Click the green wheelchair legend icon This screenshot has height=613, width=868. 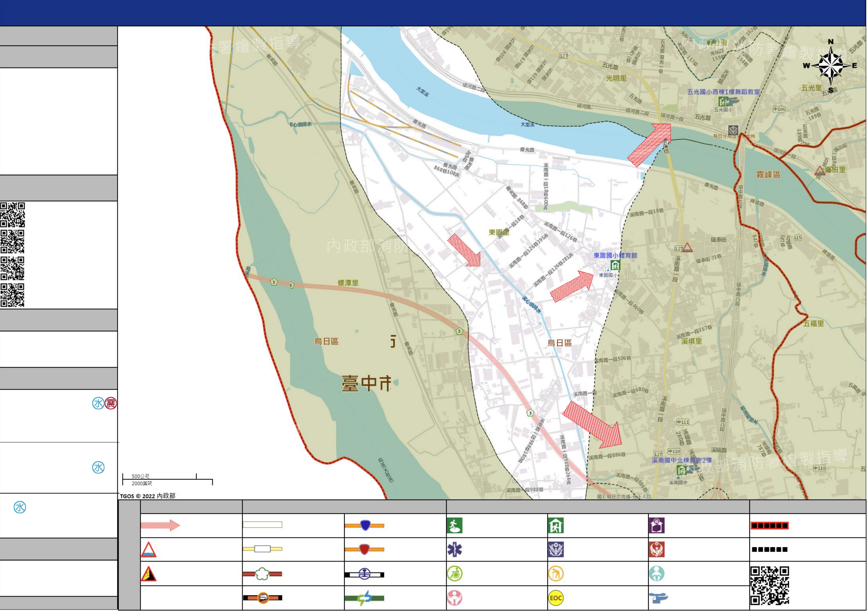(x=455, y=574)
